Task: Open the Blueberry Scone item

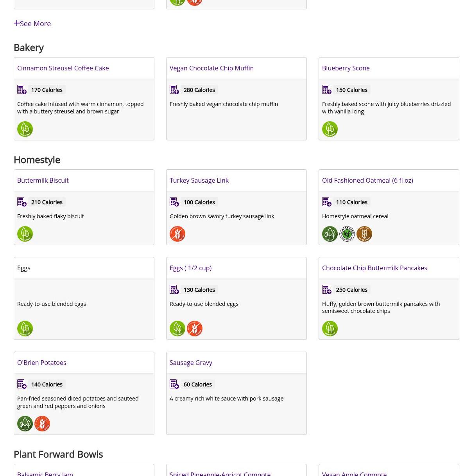Action: [x=346, y=68]
